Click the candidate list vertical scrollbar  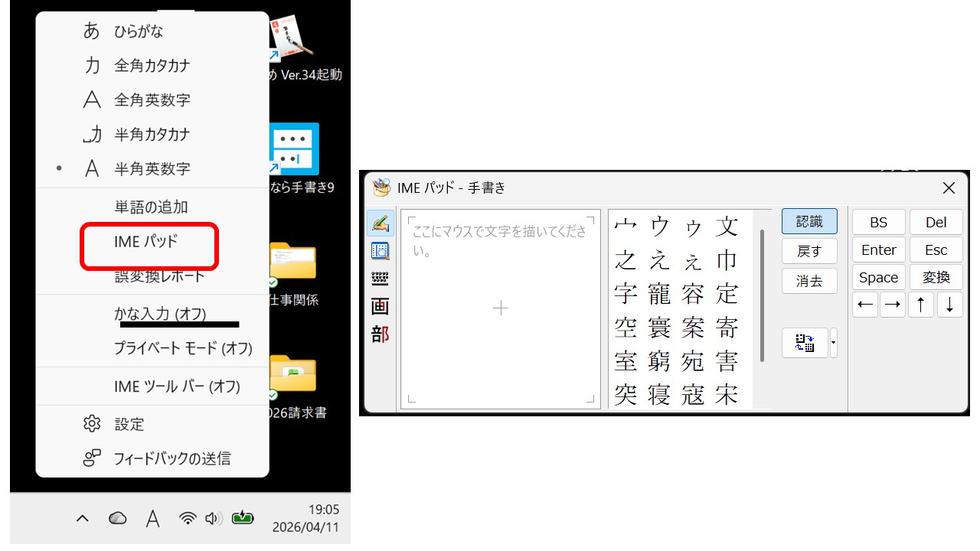click(762, 295)
